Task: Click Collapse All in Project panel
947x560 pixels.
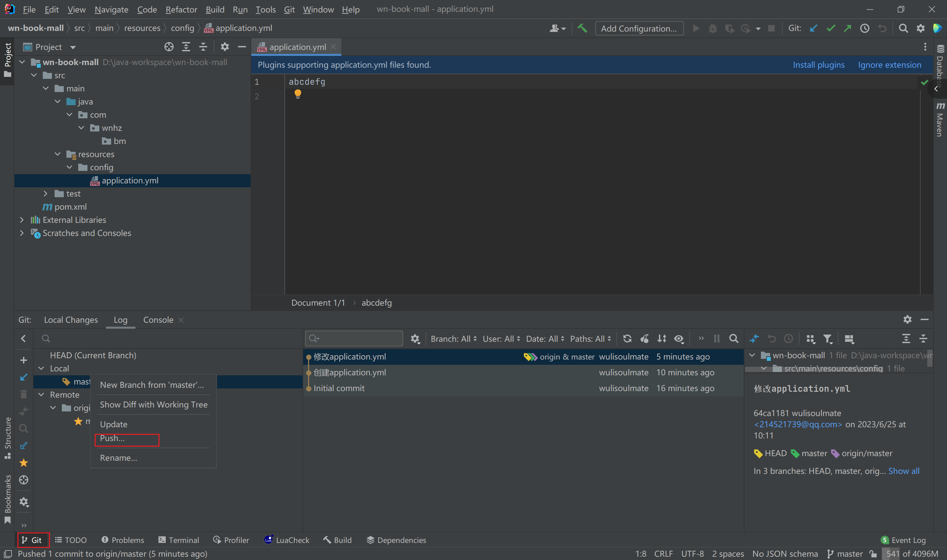Action: pos(203,47)
